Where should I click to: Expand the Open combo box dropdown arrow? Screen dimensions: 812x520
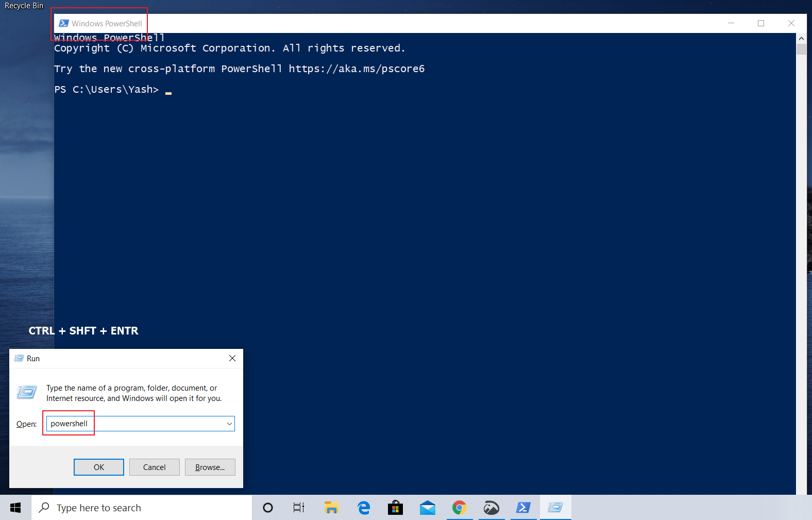[x=229, y=424]
